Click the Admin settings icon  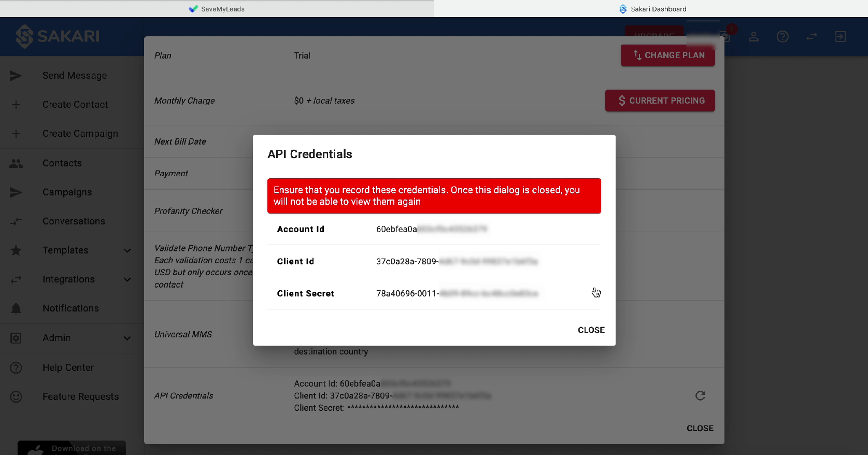pos(16,338)
